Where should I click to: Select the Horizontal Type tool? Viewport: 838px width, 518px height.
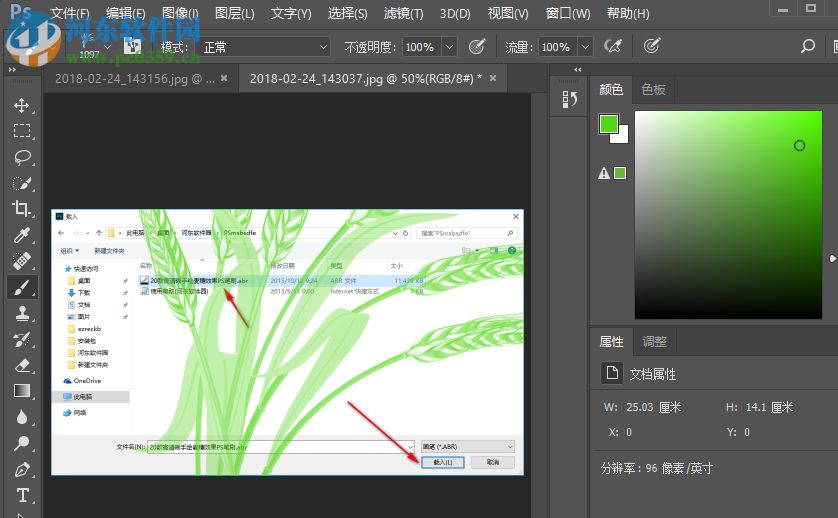[x=21, y=496]
